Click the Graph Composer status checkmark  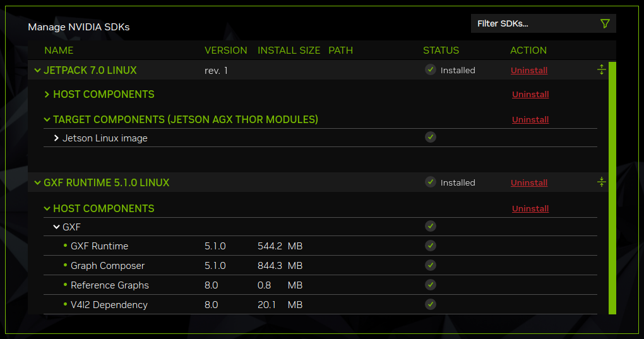(431, 265)
